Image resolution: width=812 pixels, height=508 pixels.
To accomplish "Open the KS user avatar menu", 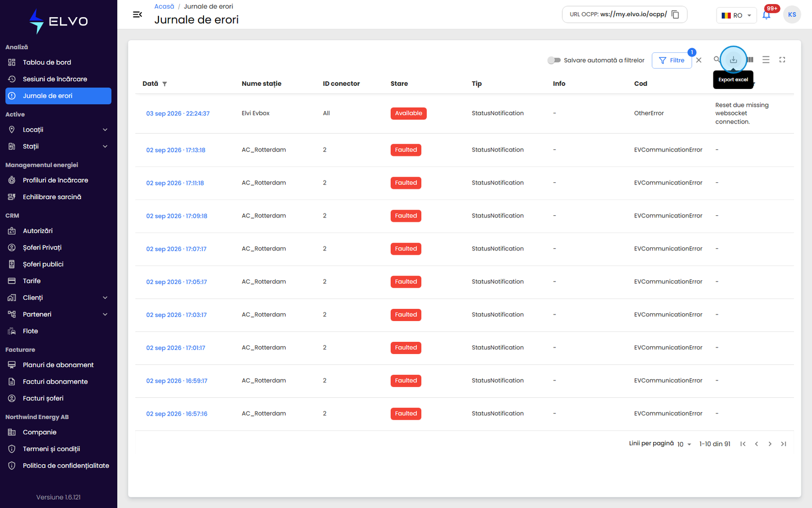I will [792, 15].
